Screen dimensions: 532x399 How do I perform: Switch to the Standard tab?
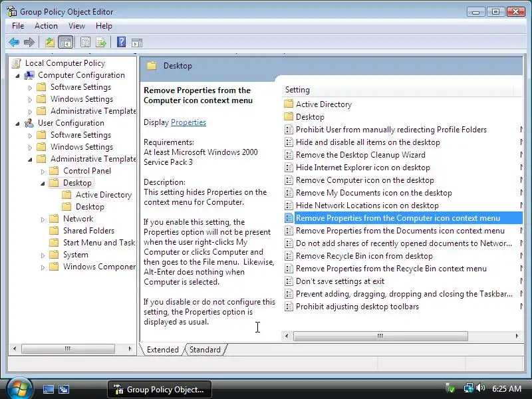205,350
